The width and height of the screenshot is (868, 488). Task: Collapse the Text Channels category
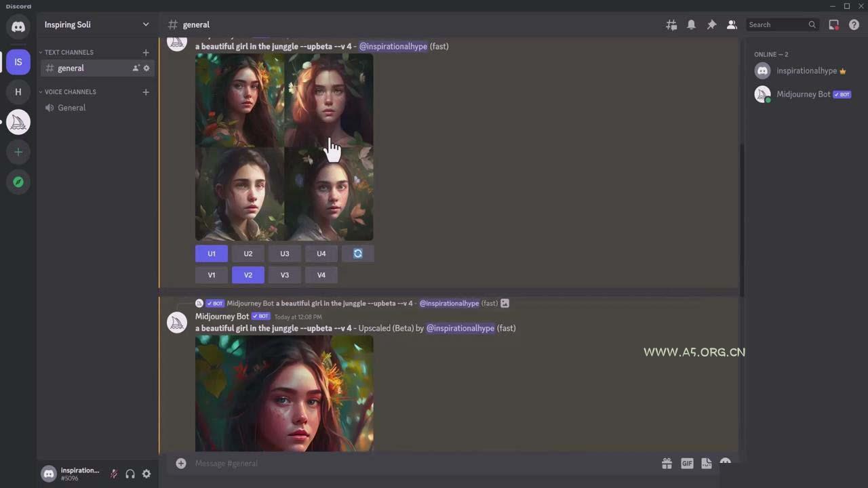(68, 52)
